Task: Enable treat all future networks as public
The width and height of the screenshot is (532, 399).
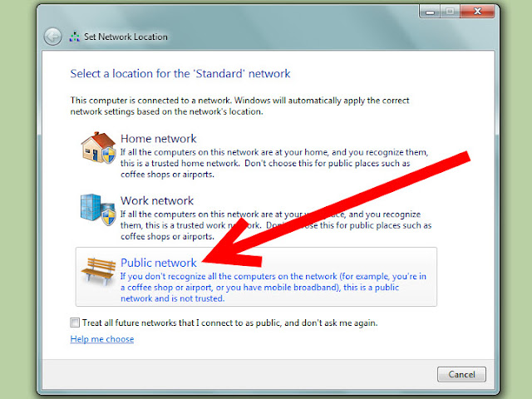Action: point(75,323)
